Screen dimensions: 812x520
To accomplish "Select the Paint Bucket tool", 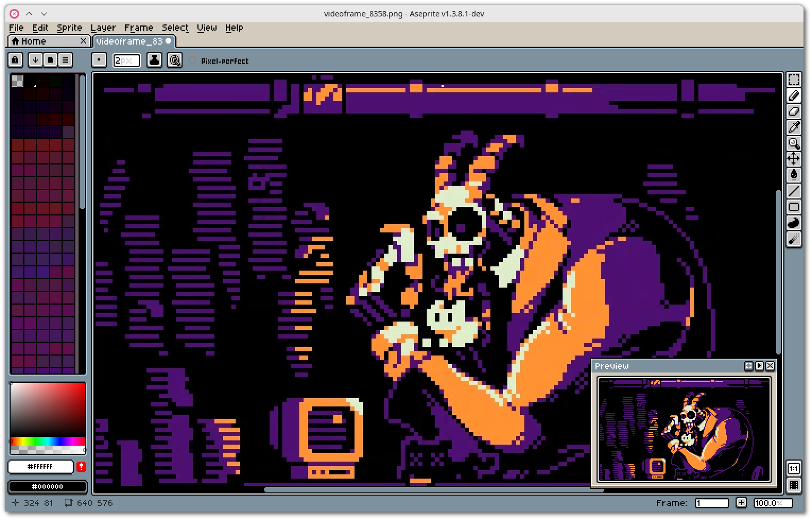I will (x=793, y=175).
